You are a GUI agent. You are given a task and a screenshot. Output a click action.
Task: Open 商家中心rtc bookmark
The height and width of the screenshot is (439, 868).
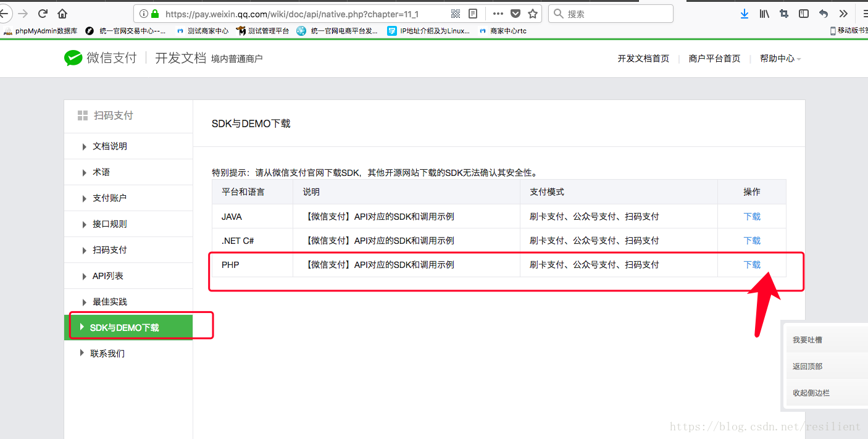(503, 31)
